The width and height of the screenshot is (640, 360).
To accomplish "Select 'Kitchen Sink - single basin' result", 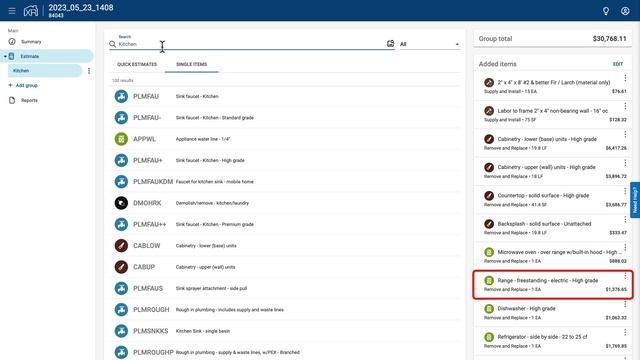I will (x=203, y=331).
